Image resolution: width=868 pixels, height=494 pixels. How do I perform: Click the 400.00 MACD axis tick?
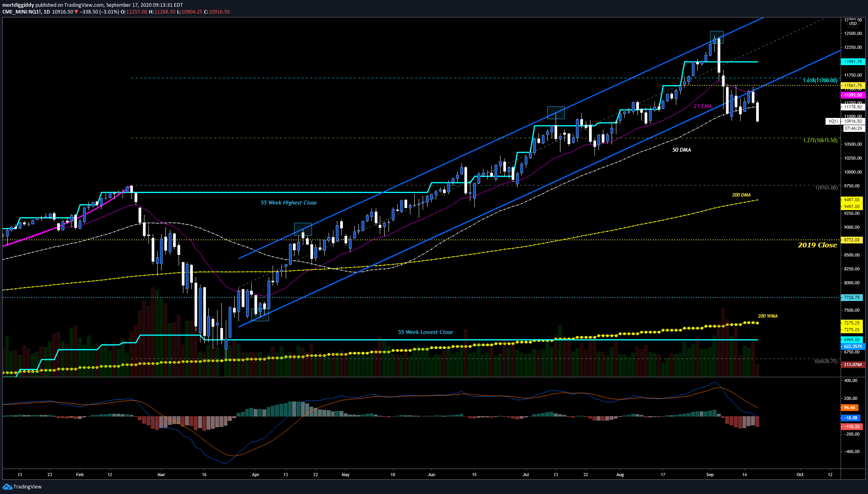(851, 380)
